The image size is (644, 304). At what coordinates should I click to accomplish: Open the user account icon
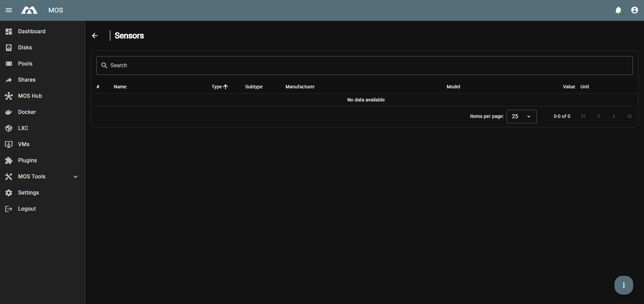(x=634, y=10)
